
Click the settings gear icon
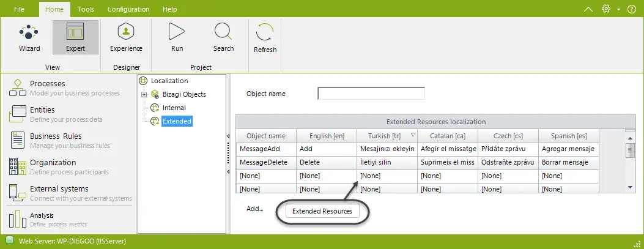606,9
